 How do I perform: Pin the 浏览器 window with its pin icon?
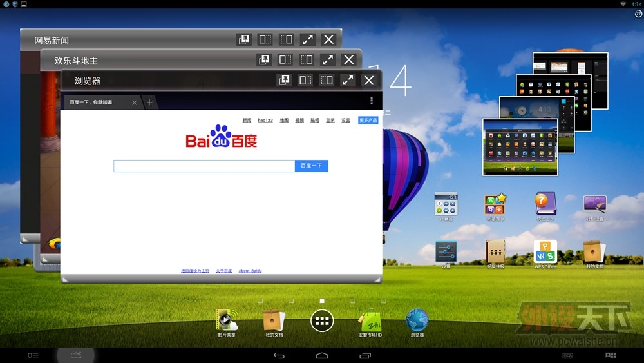click(284, 80)
